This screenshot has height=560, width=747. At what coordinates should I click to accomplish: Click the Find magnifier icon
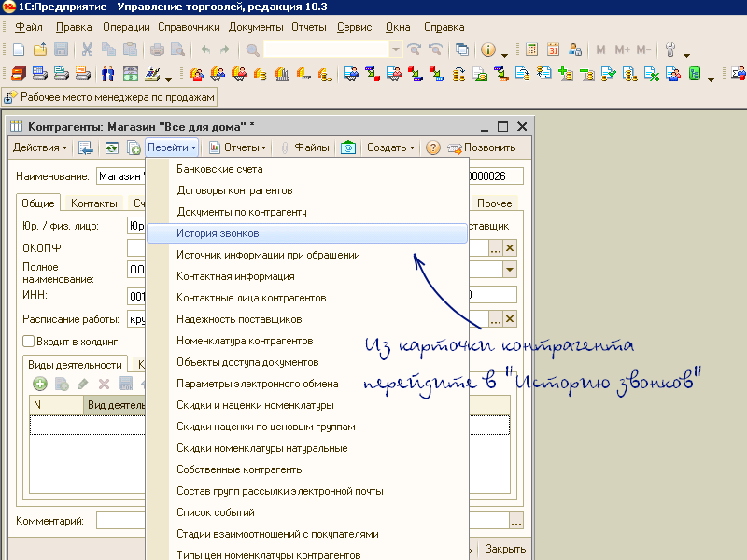(252, 49)
